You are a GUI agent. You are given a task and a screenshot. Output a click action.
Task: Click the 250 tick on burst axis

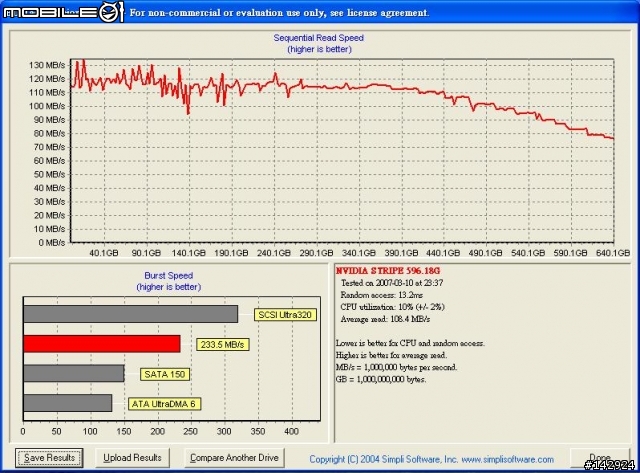coord(191,431)
